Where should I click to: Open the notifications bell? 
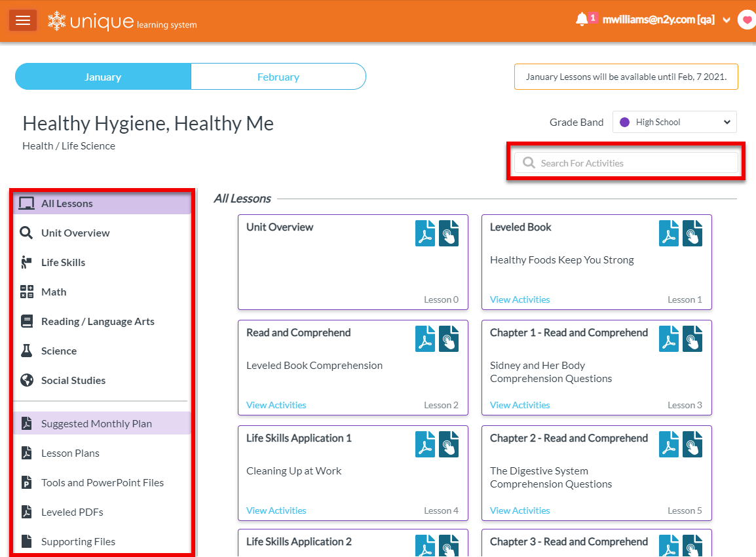582,19
